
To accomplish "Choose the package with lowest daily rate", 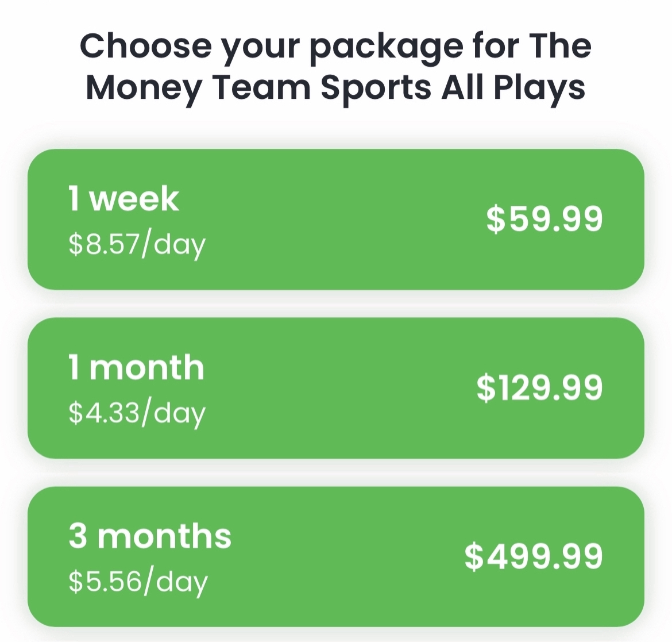I will (x=336, y=388).
